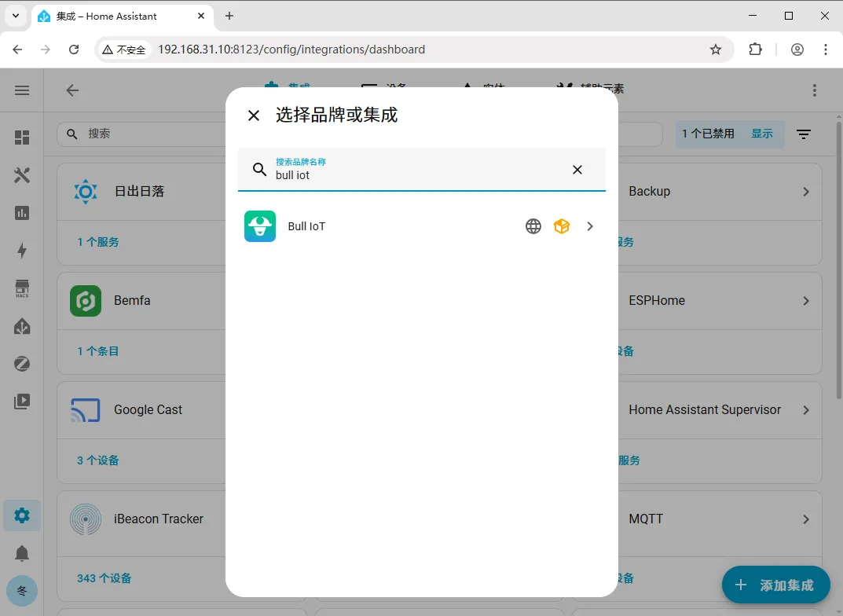This screenshot has width=843, height=616.
Task: Open Chrome profile icon
Action: click(x=797, y=49)
